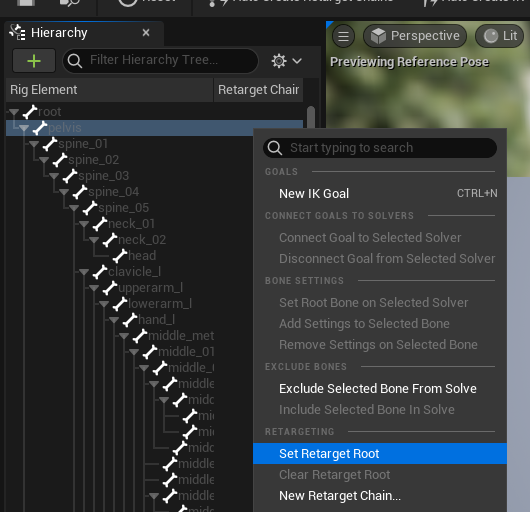This screenshot has height=512, width=530.
Task: Click the bone icon next to hand_l
Action: [130, 320]
